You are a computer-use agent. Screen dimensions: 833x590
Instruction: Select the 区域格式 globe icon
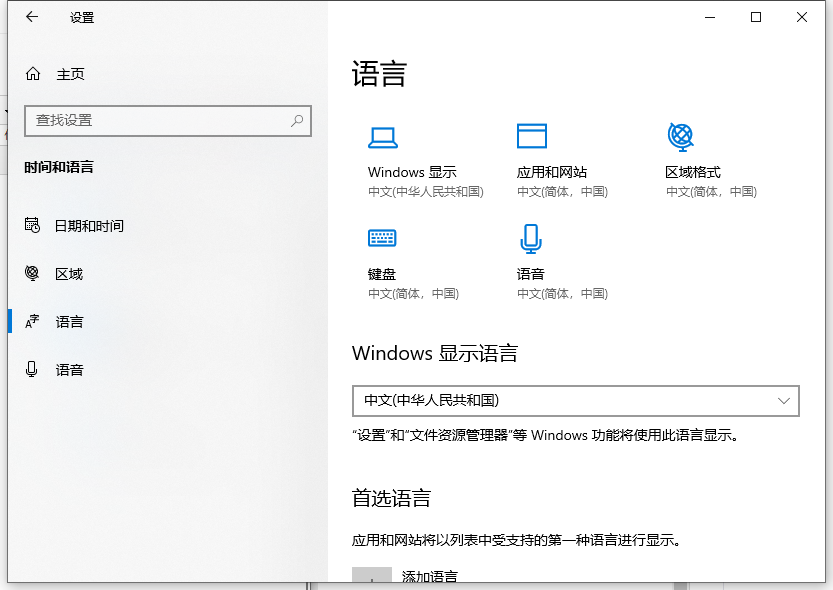[x=681, y=136]
